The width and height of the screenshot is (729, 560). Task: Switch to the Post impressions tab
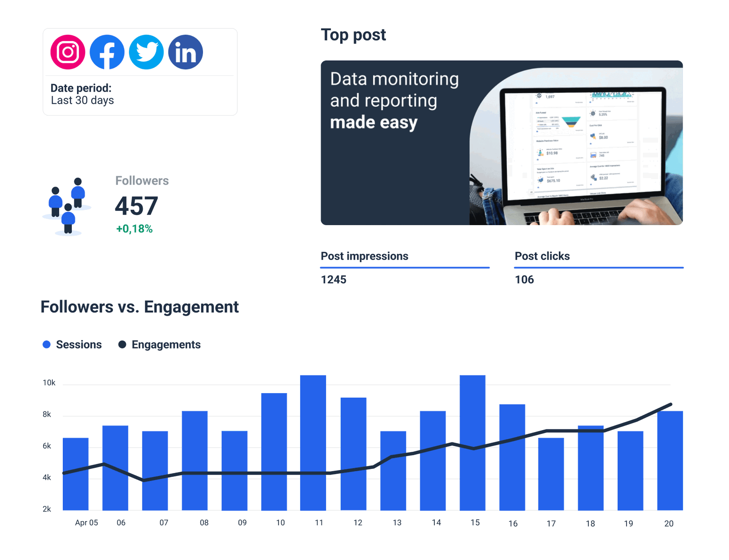(x=364, y=256)
